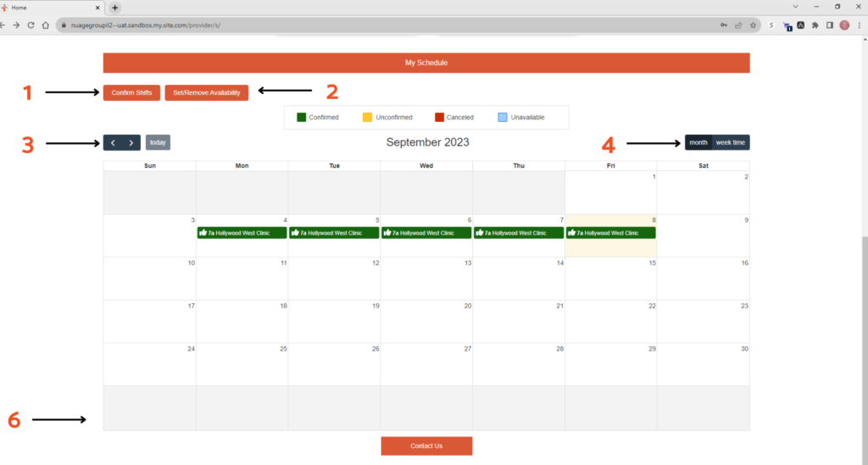Open Friday Sept 8 Hollywood West Clinic shift
The width and height of the screenshot is (868, 465).
click(x=611, y=233)
